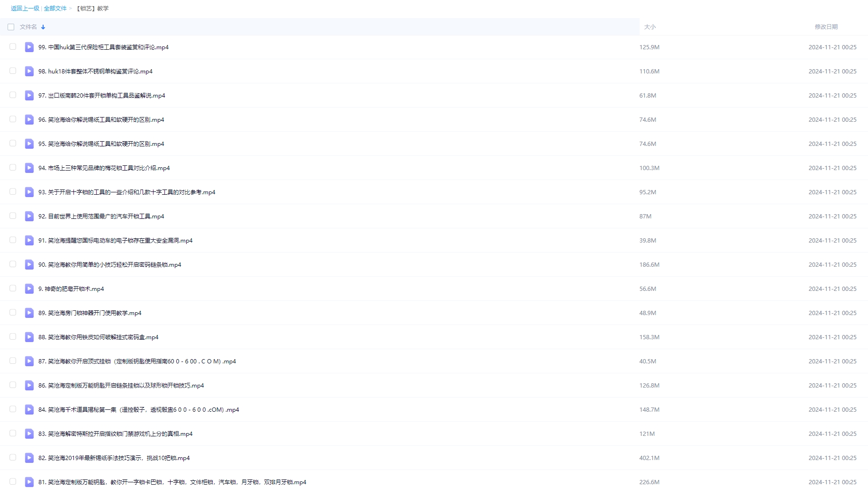
Task: Open file 89. 房门锁神器 mp4
Action: [90, 313]
